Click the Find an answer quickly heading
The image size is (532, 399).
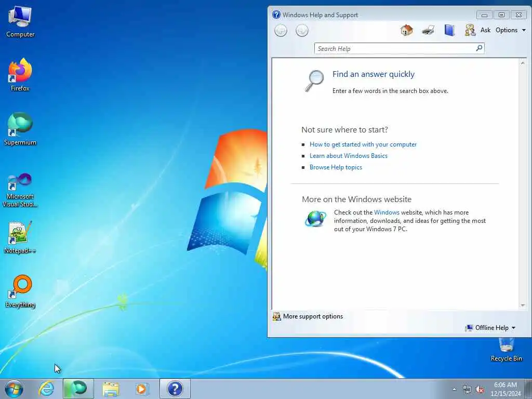point(373,74)
